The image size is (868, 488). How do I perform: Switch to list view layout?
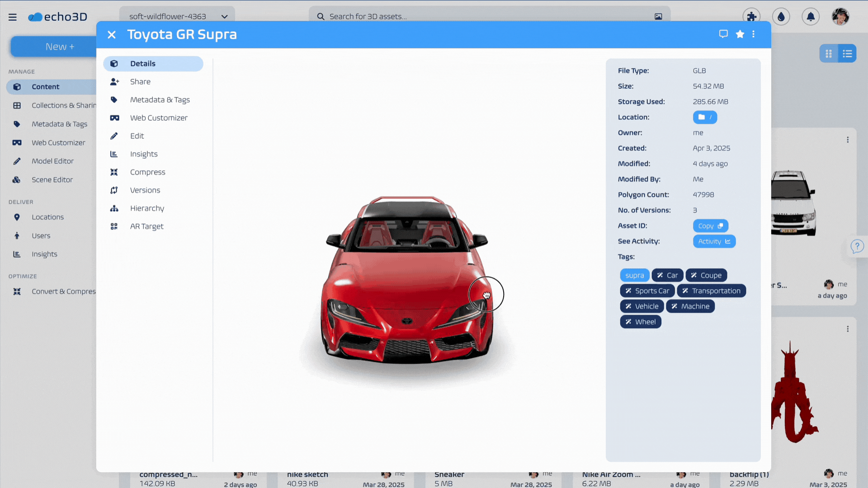[x=847, y=54]
